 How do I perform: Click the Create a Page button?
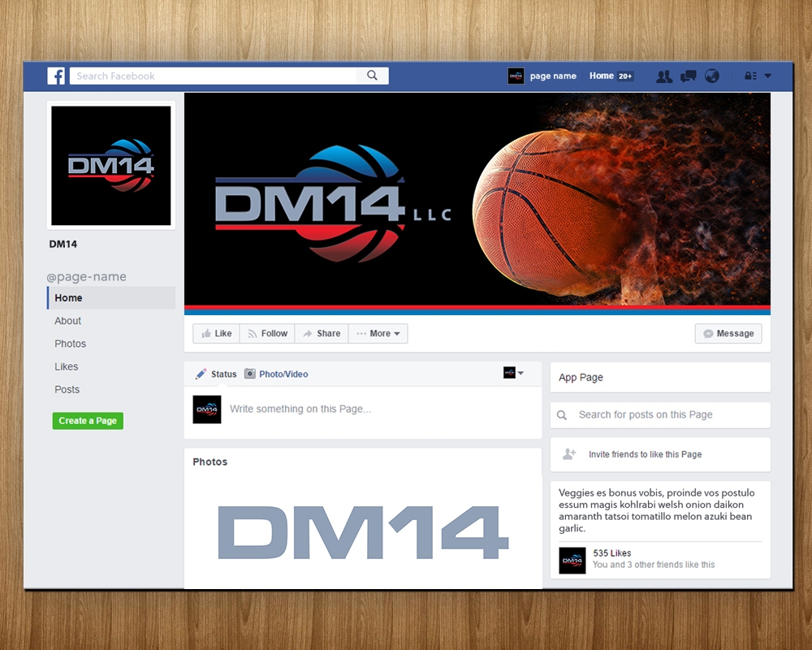[88, 421]
